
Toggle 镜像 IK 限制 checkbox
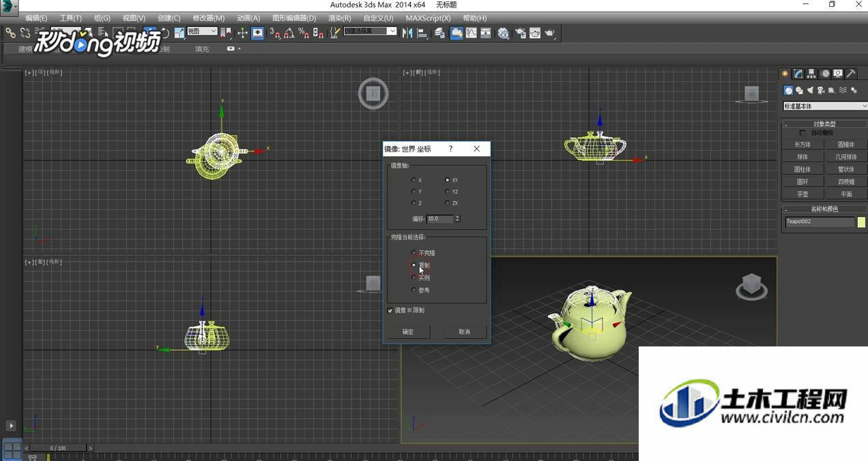coord(390,310)
